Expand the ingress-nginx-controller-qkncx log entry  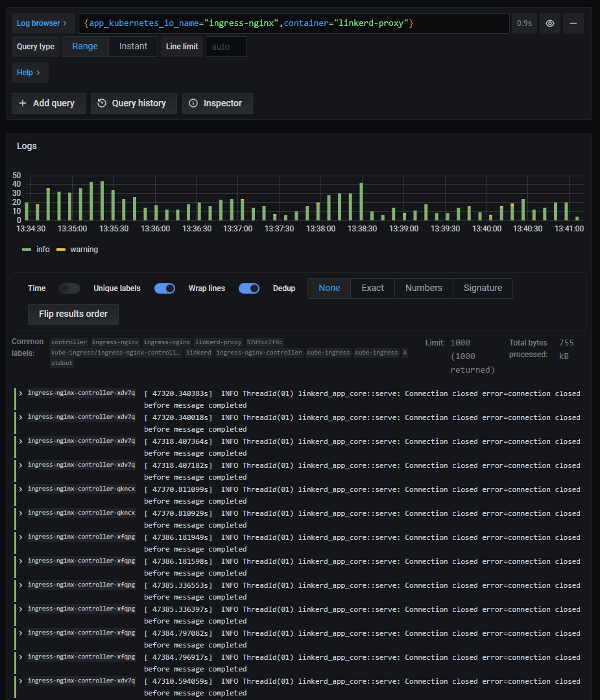[x=21, y=490]
